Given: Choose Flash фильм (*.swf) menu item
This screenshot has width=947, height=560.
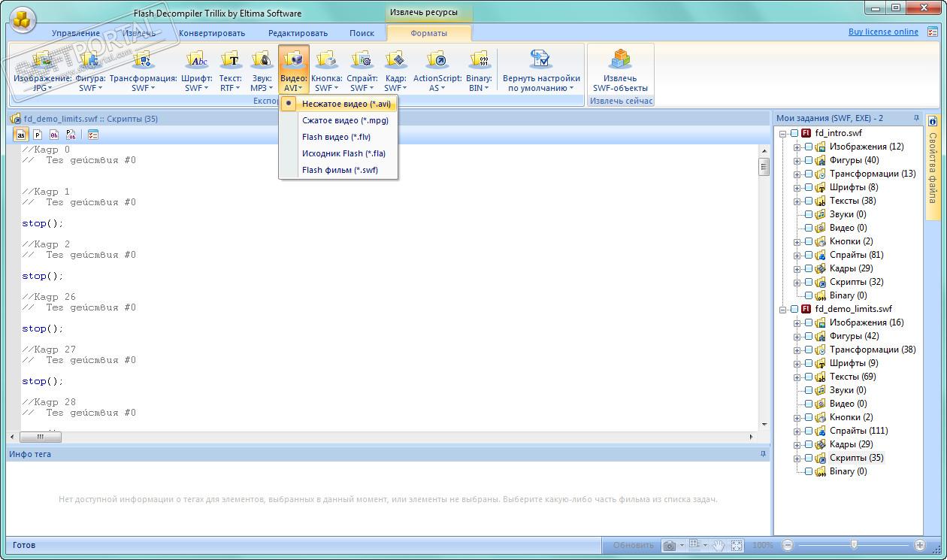Looking at the screenshot, I should pos(338,170).
